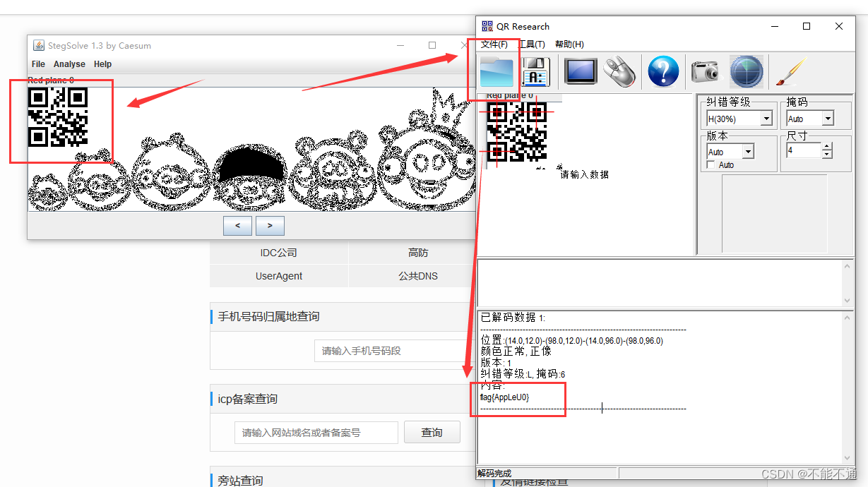The width and height of the screenshot is (868, 487).
Task: Click the mouse icon in QR Research toolbar
Action: pyautogui.click(x=621, y=72)
